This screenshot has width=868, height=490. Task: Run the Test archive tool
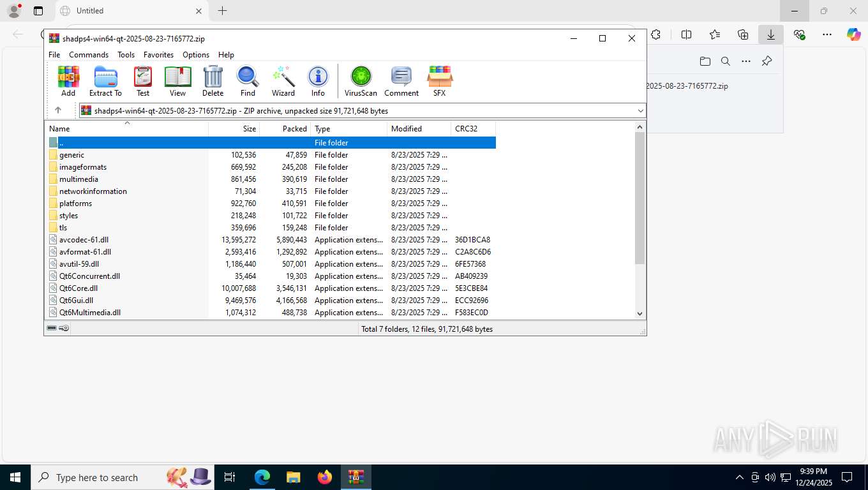pos(143,81)
